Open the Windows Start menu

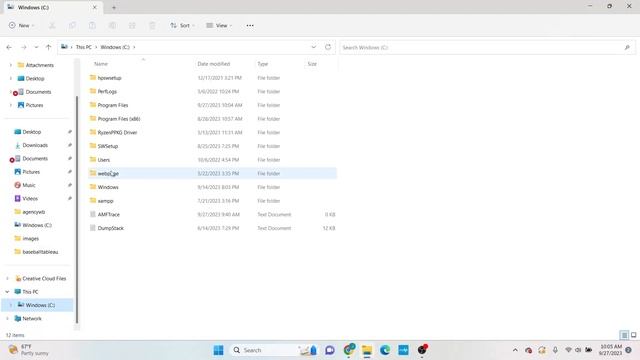pyautogui.click(x=218, y=350)
